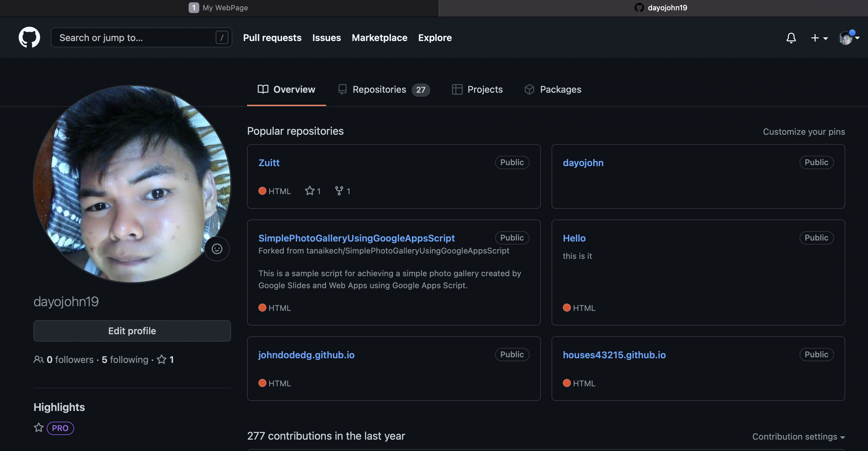Click the followers people icon
Screen dimensions: 868x451
click(38, 359)
